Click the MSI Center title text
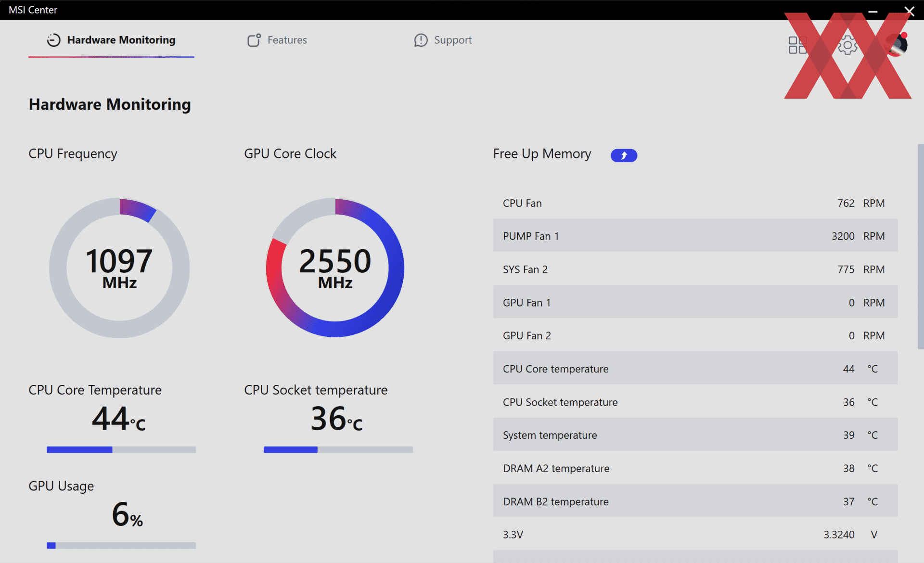This screenshot has height=563, width=924. click(x=33, y=10)
